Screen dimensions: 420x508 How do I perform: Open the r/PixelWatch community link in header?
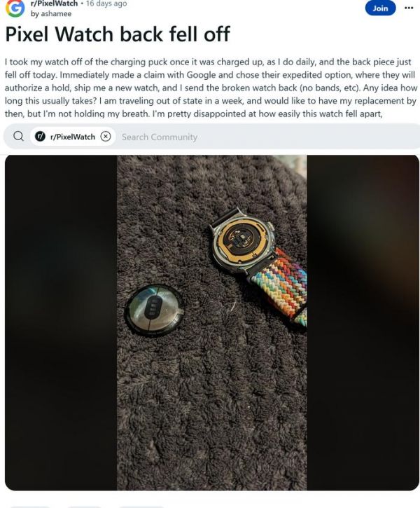pos(54,4)
